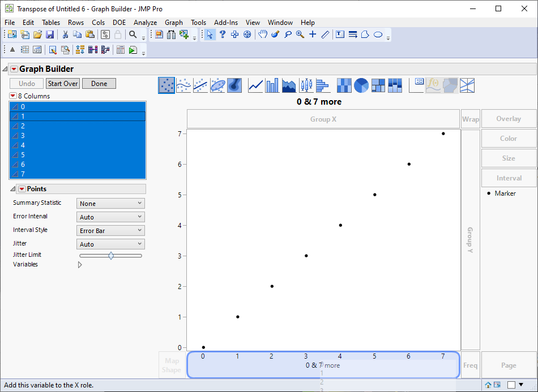
Task: Open the Summary Statistic dropdown
Action: pos(110,203)
